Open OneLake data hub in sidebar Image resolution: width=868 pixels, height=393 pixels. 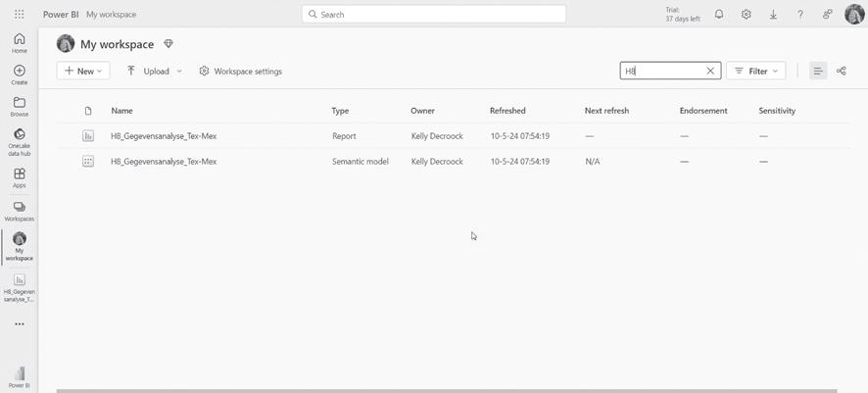[x=19, y=141]
